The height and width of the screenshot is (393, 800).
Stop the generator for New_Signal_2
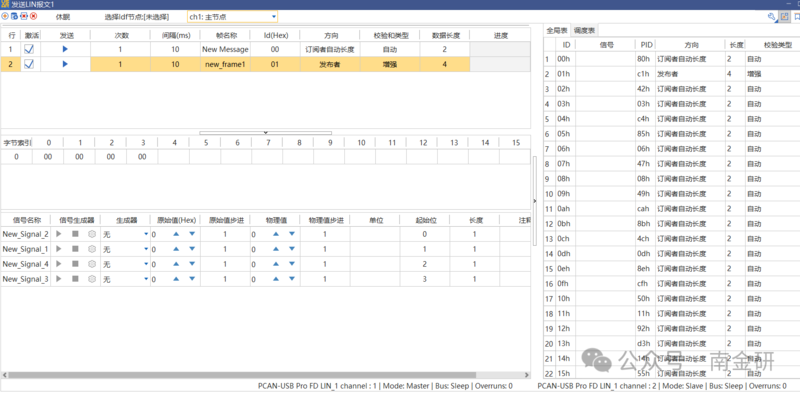point(75,234)
